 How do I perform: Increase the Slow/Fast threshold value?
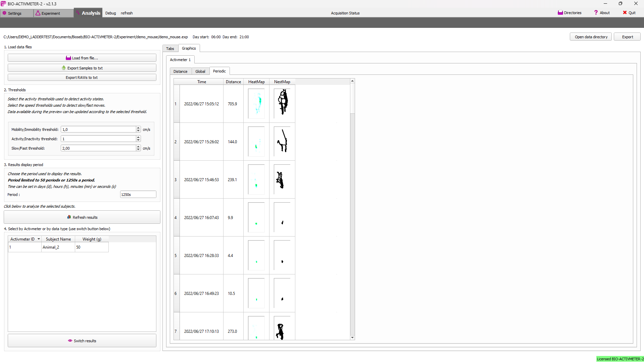(138, 147)
